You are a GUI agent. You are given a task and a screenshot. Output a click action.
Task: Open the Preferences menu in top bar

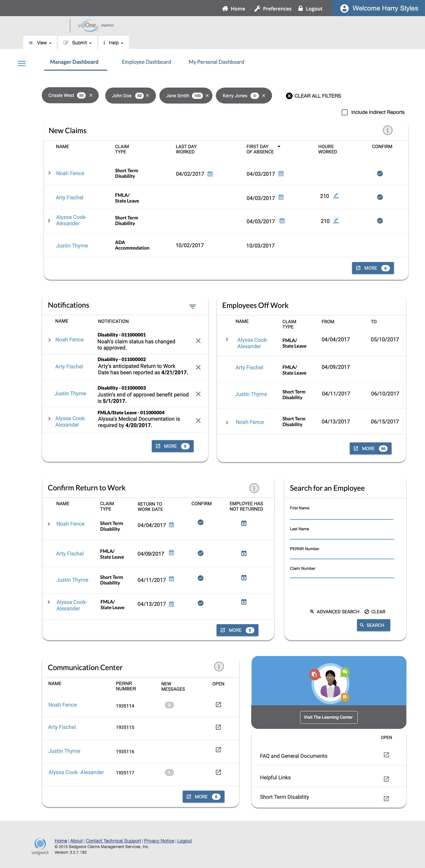tap(273, 8)
